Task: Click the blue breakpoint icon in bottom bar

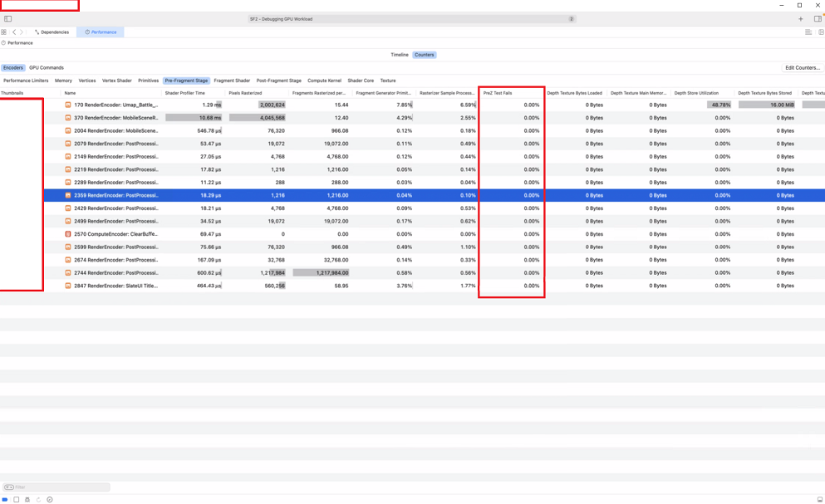Action: (5, 500)
